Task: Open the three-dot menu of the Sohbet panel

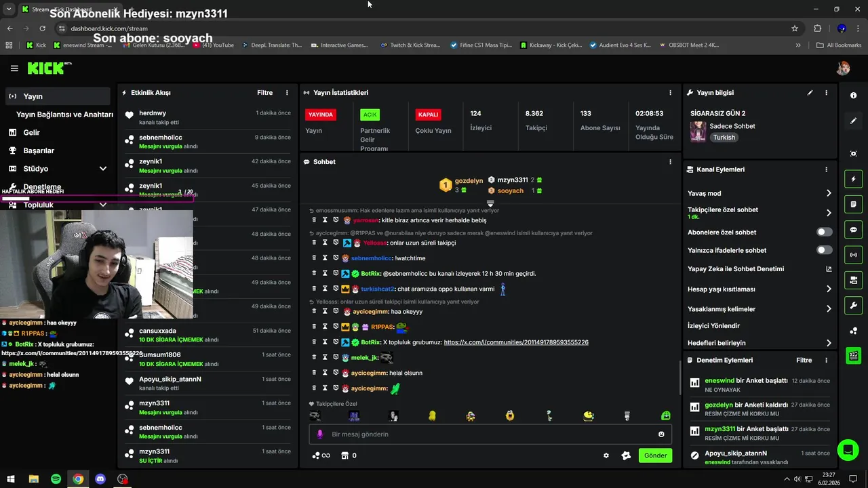Action: pos(671,162)
